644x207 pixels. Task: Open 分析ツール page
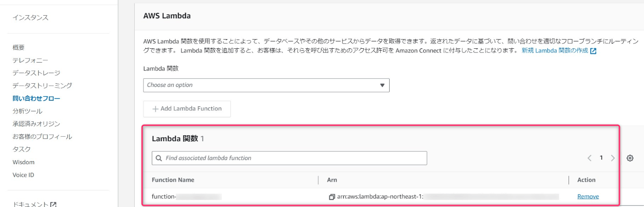point(27,111)
